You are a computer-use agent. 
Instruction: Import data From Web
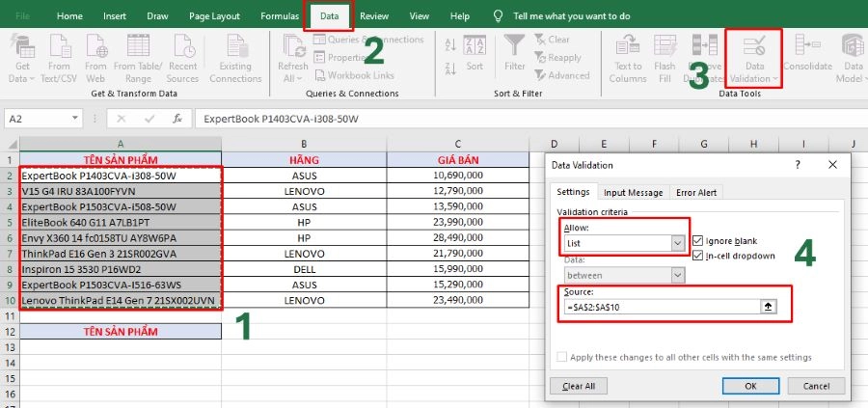95,59
